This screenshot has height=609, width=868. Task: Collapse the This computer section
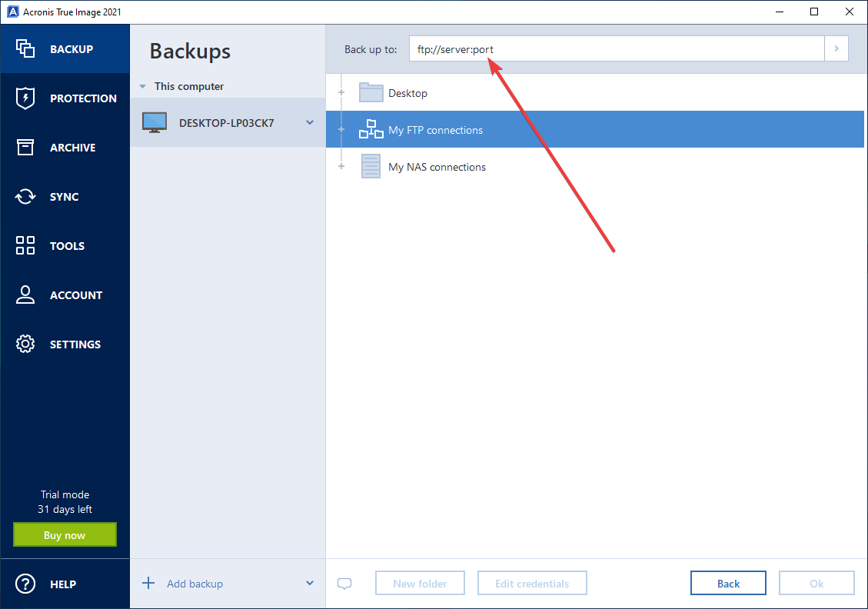coord(142,87)
